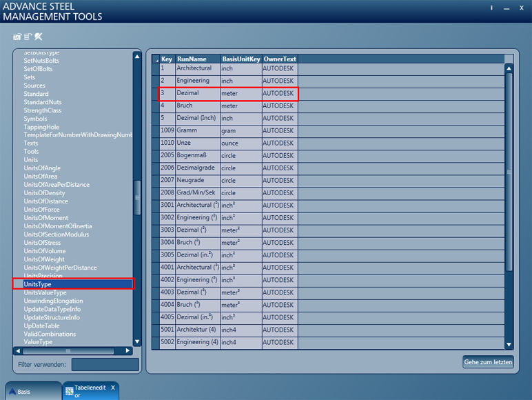Click the list horizontal scroll right arrow
This screenshot has width=532, height=400.
tap(127, 351)
